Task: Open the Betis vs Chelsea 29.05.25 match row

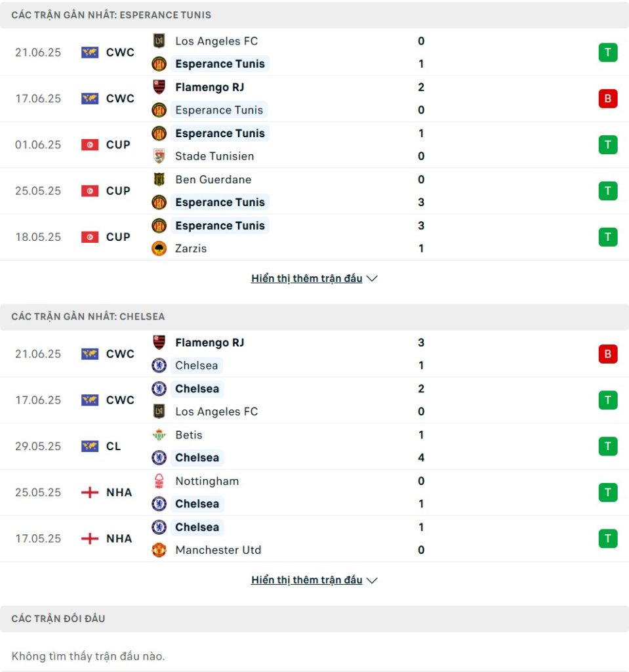Action: click(x=315, y=446)
